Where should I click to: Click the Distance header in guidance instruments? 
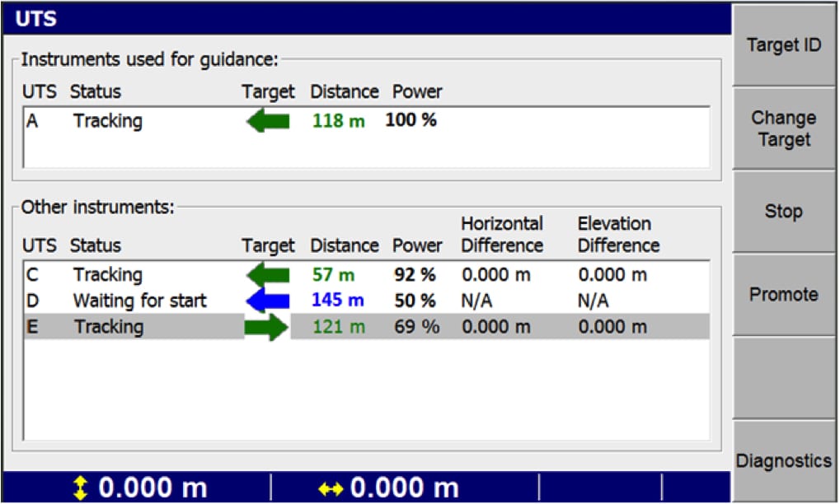tap(345, 91)
